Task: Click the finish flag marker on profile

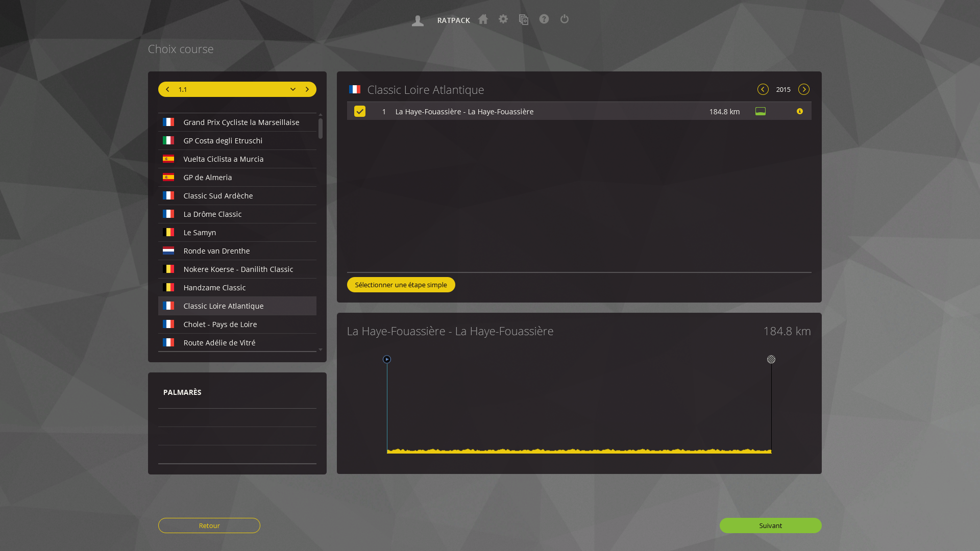Action: point(771,359)
